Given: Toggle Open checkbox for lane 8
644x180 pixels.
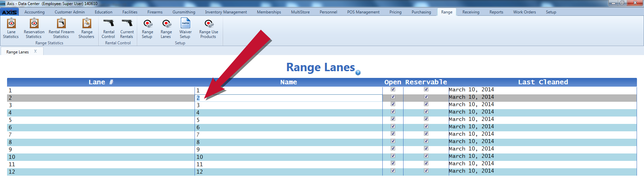Looking at the screenshot, I should [393, 141].
